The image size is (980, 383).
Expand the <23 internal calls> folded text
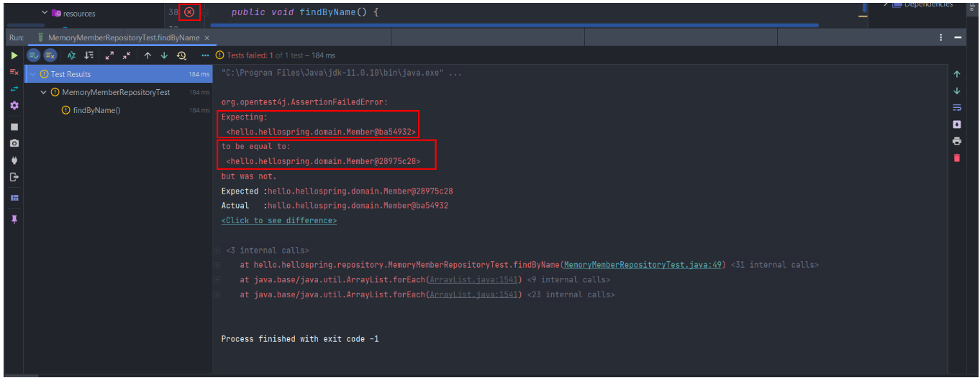point(571,294)
